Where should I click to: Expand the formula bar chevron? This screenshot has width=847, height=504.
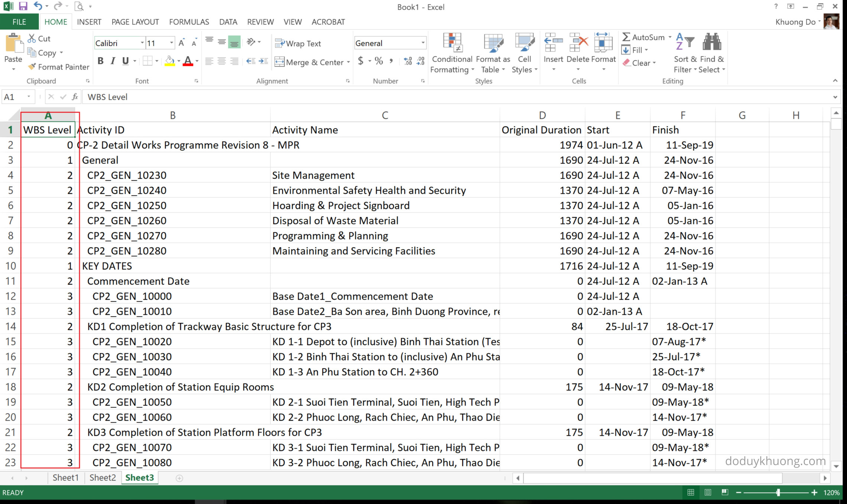835,97
